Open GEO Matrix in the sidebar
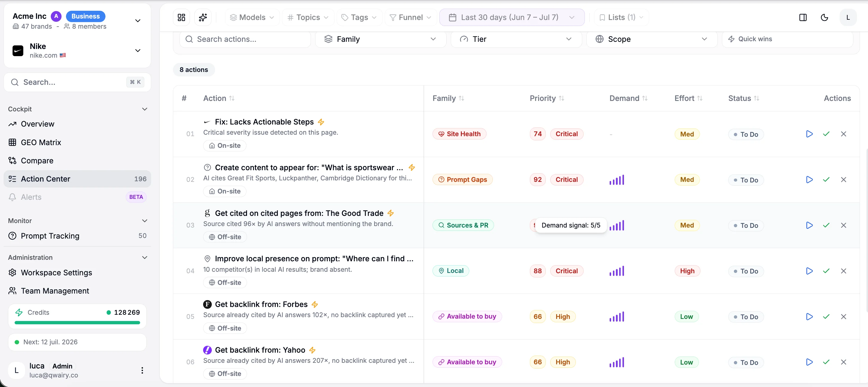 click(x=77, y=142)
